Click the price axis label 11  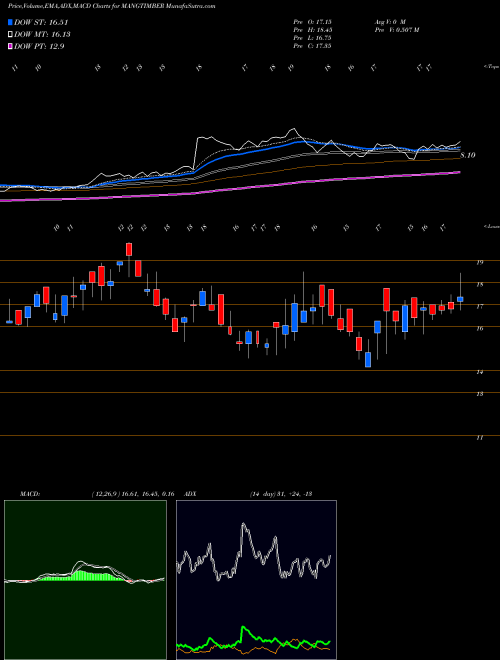click(479, 438)
